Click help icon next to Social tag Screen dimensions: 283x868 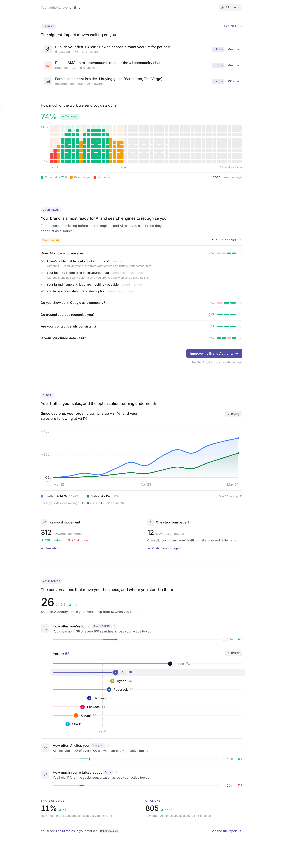pyautogui.click(x=116, y=772)
